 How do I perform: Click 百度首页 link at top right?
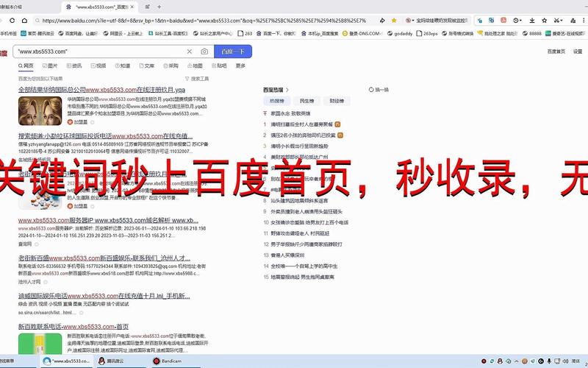click(x=556, y=52)
